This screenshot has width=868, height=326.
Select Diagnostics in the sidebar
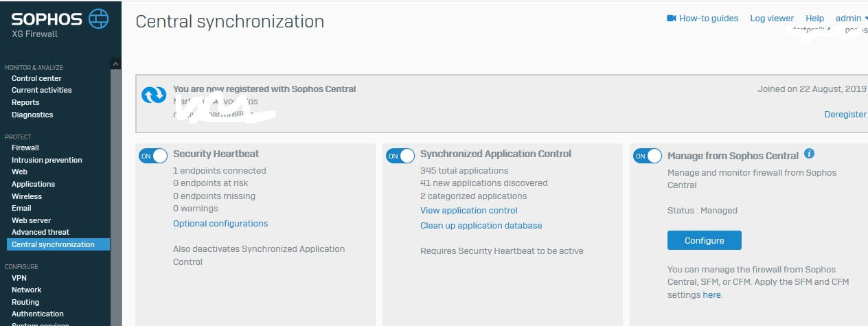coord(32,115)
